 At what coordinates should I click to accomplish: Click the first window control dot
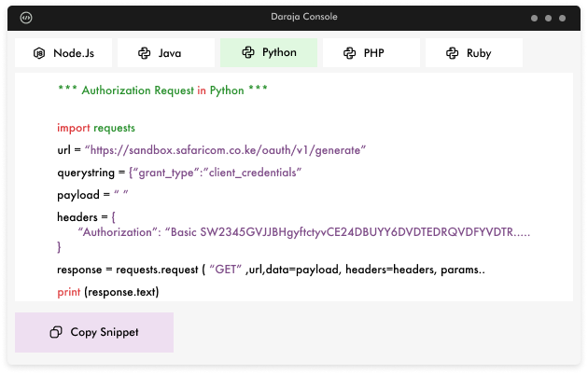(535, 18)
